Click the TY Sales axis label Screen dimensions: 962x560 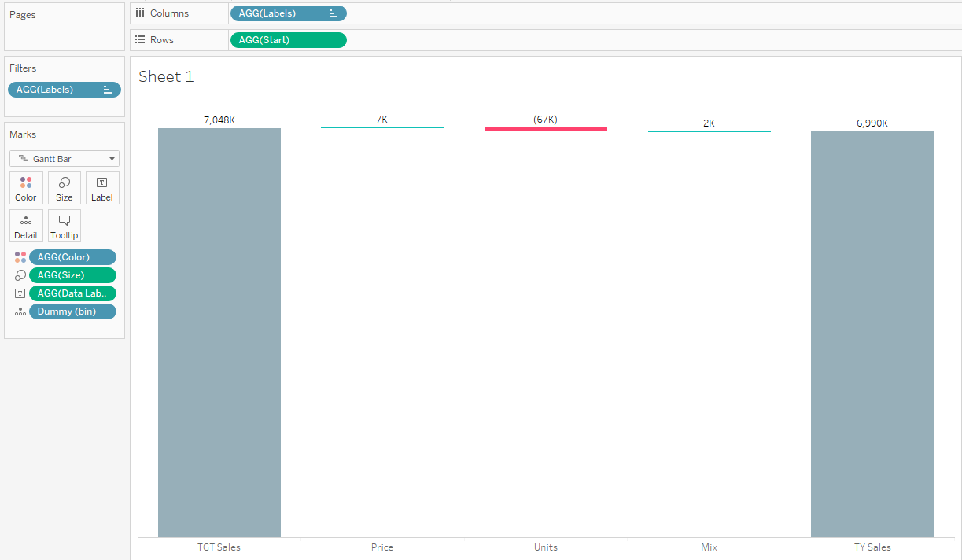[x=872, y=547]
